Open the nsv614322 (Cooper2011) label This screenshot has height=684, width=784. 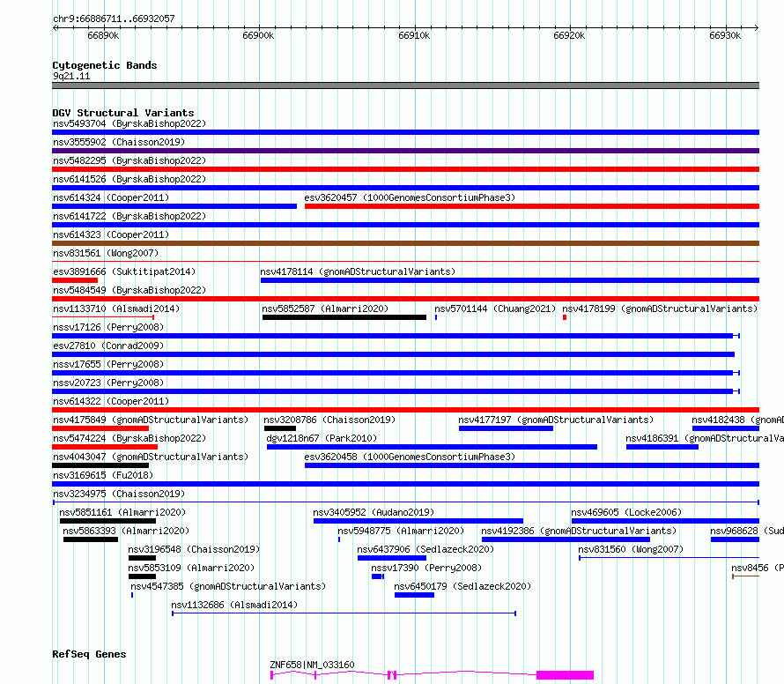(x=111, y=401)
